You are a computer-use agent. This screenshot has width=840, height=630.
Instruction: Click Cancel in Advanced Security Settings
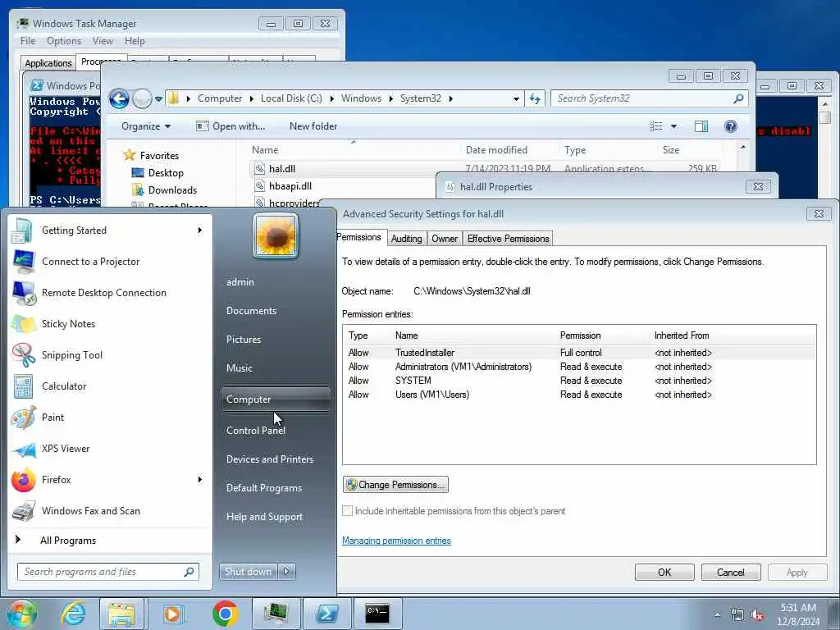[x=731, y=572]
